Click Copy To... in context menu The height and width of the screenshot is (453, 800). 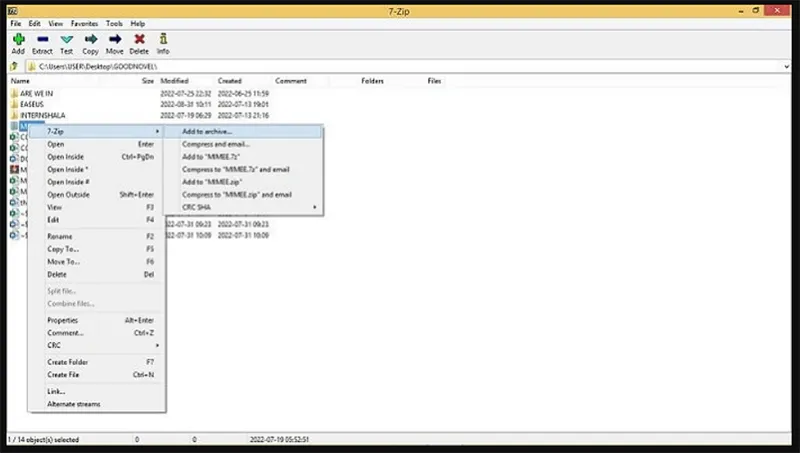[97, 249]
